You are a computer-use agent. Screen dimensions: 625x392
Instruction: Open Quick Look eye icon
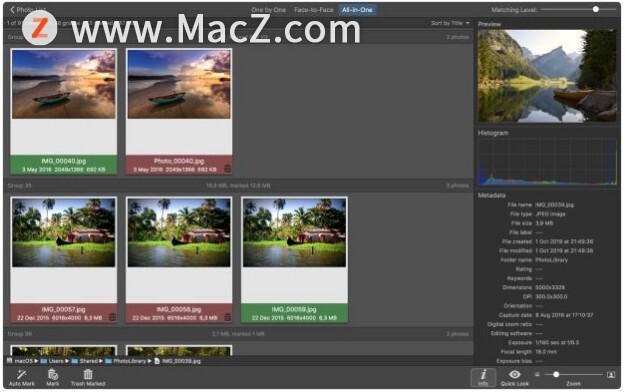tap(515, 374)
